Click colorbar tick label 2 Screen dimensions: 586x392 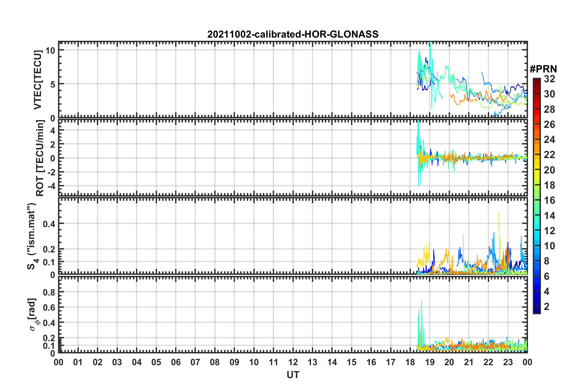tap(547, 306)
